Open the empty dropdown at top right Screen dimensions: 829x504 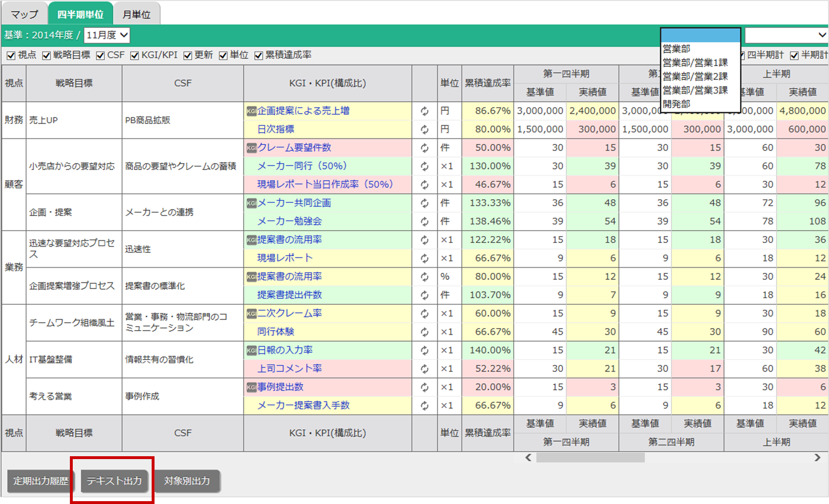click(786, 35)
